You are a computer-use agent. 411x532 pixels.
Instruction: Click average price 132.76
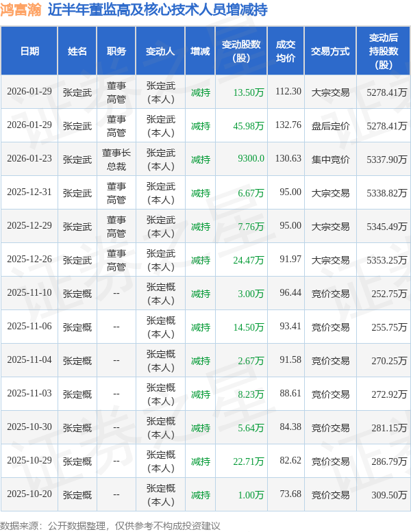[288, 125]
